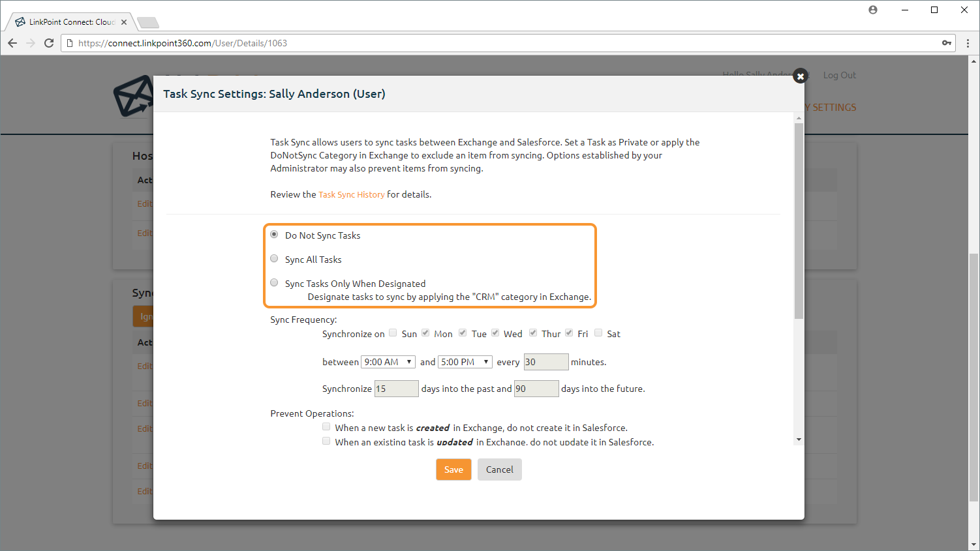The width and height of the screenshot is (980, 551).
Task: Select Sync All Tasks option
Action: [274, 259]
